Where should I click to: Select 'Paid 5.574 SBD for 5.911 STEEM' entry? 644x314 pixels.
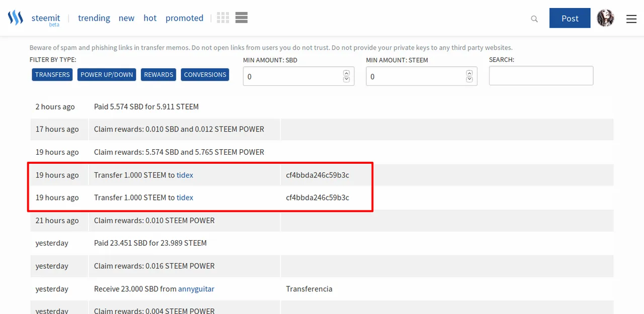(146, 107)
